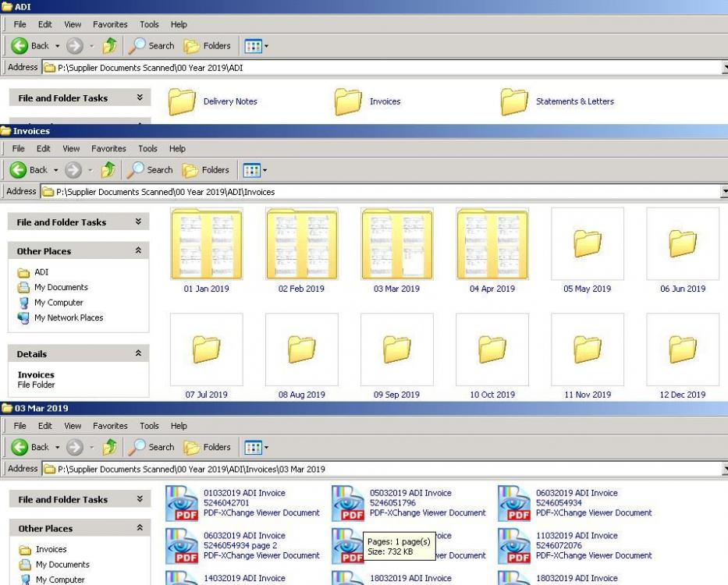Open My Network Places link
This screenshot has height=585, width=728.
(60, 318)
